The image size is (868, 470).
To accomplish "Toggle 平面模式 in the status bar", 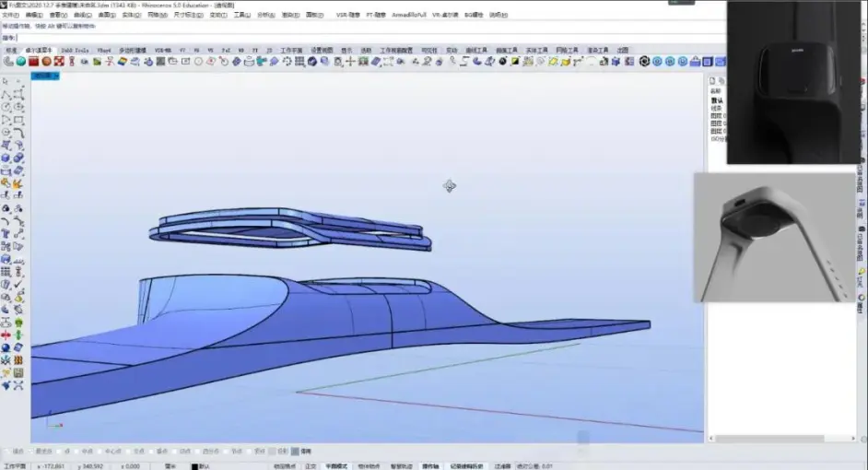I will click(336, 466).
